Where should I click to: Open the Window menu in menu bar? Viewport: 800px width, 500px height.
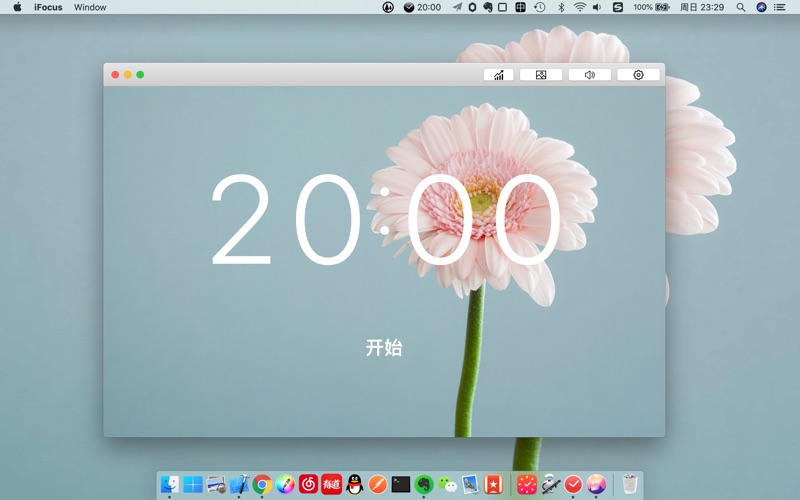point(90,7)
